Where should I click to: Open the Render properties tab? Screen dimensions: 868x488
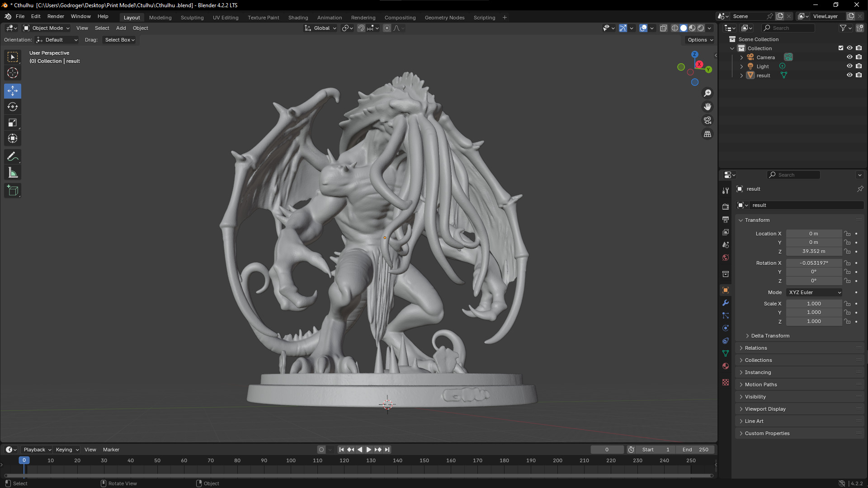(726, 206)
